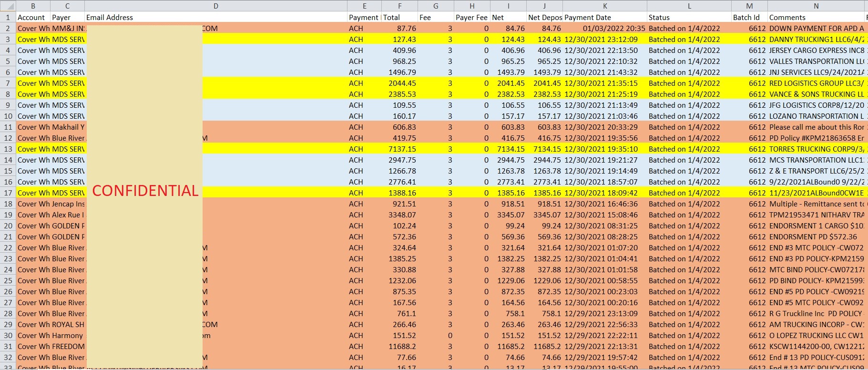Select comment "Multiple - Remittance sent"
The image size is (868, 370).
pyautogui.click(x=816, y=204)
